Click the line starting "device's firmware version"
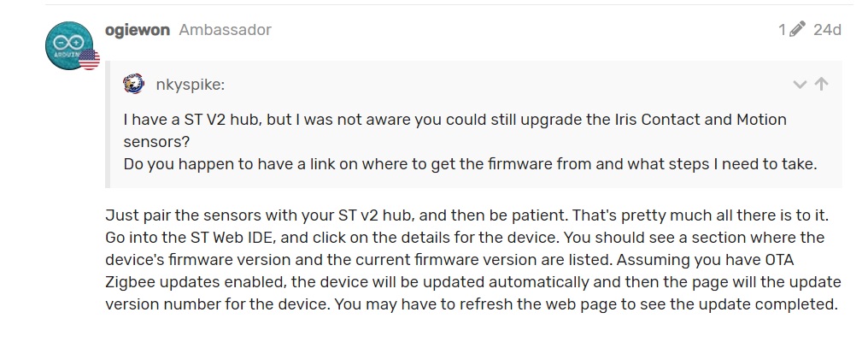Image resolution: width=868 pixels, height=342 pixels. (442, 260)
